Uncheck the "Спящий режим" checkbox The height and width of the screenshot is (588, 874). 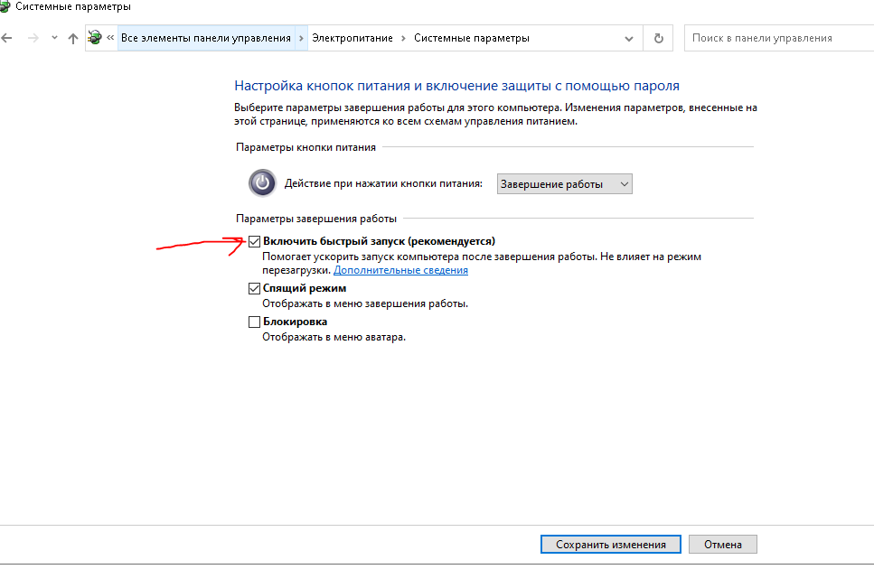click(255, 289)
